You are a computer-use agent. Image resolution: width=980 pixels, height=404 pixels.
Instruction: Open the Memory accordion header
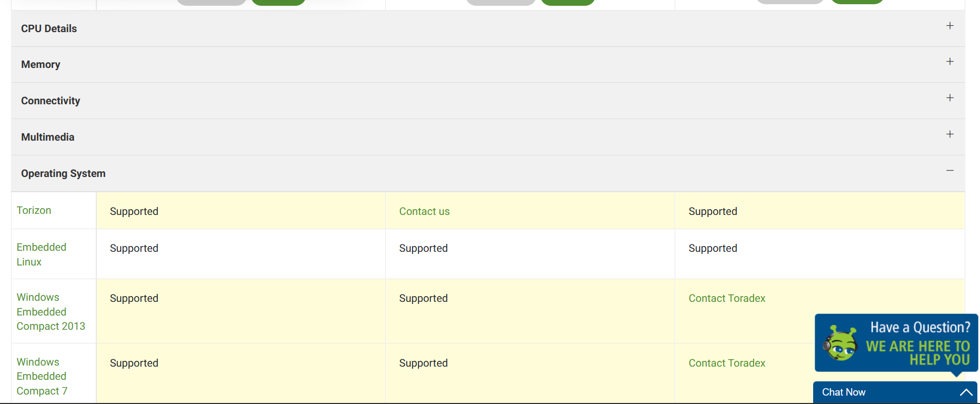pyautogui.click(x=488, y=64)
